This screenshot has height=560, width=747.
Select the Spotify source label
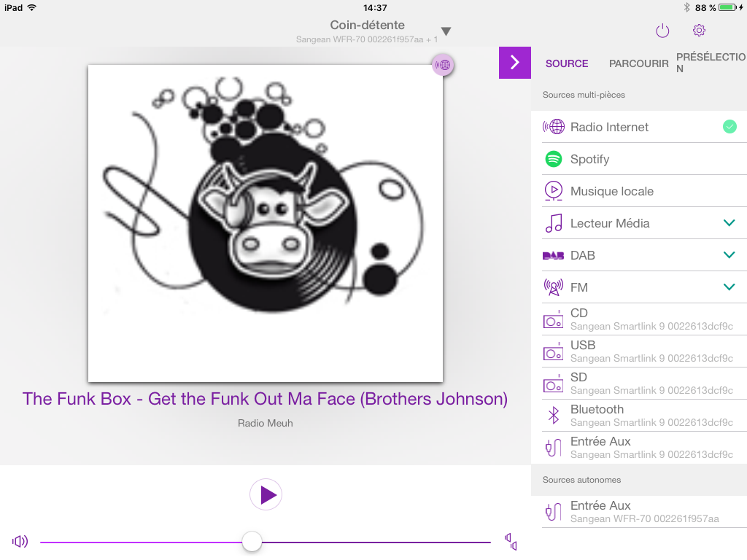click(x=589, y=159)
